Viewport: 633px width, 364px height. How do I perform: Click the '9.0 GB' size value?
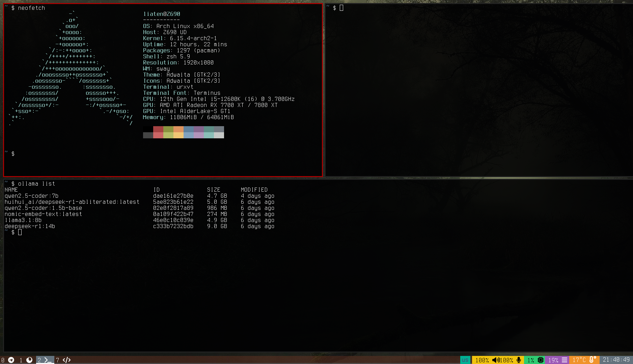coord(217,226)
